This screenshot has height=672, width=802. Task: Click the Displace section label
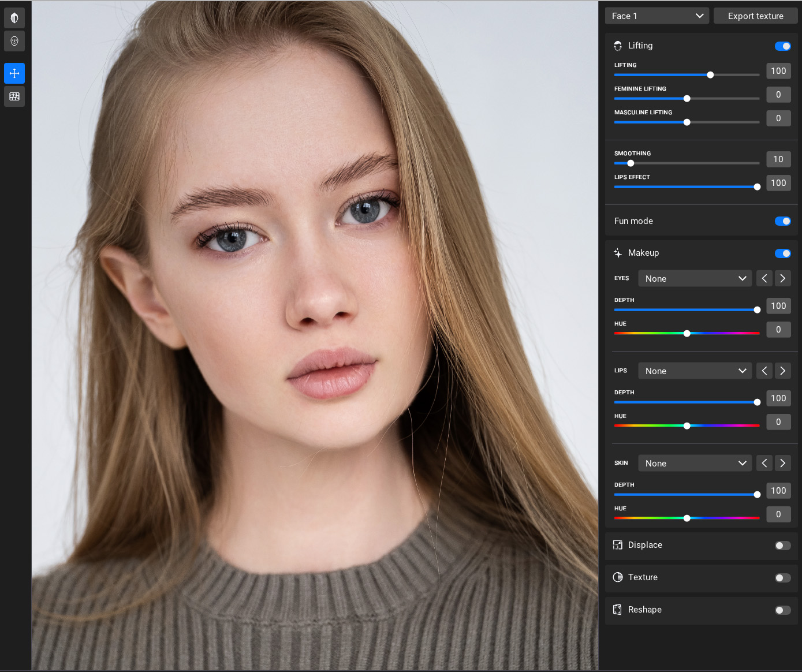(645, 545)
